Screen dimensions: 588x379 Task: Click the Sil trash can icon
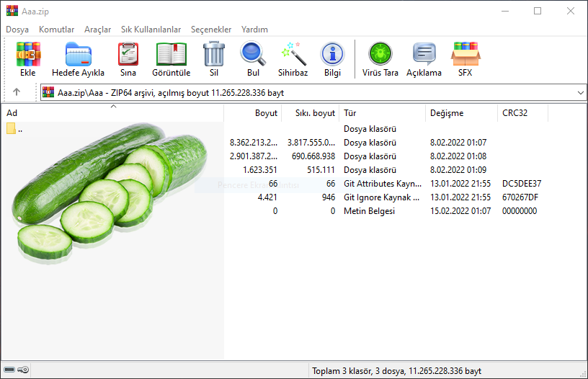coord(214,55)
